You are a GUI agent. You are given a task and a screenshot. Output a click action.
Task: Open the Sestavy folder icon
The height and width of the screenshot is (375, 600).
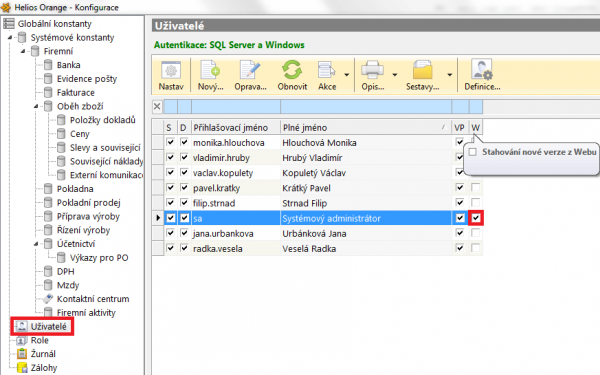point(422,70)
